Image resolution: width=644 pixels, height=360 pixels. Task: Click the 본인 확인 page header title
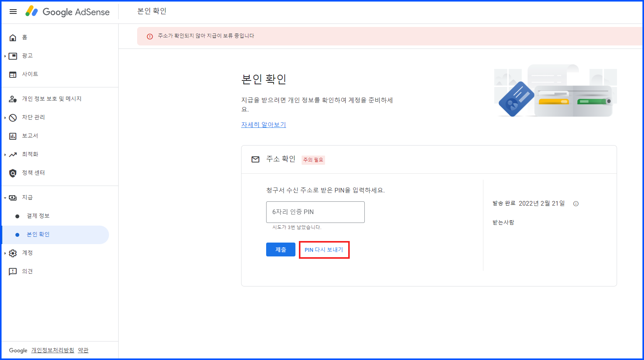click(x=152, y=11)
